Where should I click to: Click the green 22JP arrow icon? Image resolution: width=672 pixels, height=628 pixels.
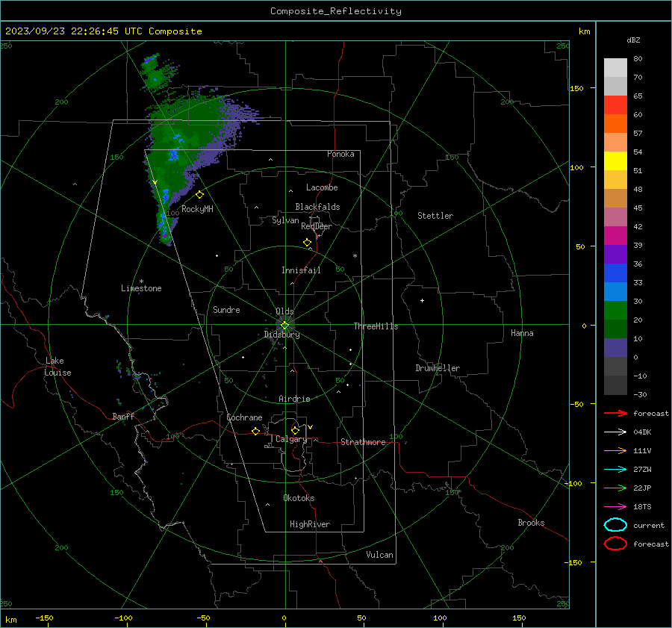click(615, 488)
